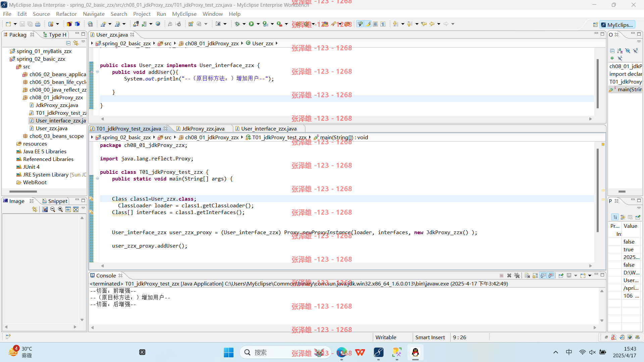Toggle breadcrumb toolbar icon
The width and height of the screenshot is (644, 362).
coord(360,24)
